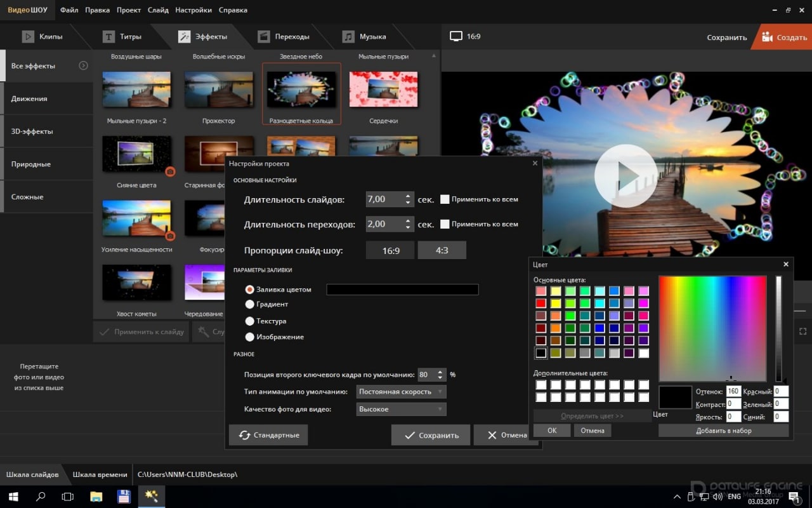Click the 16:9 monitor aspect icon
The height and width of the screenshot is (508, 812).
(456, 36)
